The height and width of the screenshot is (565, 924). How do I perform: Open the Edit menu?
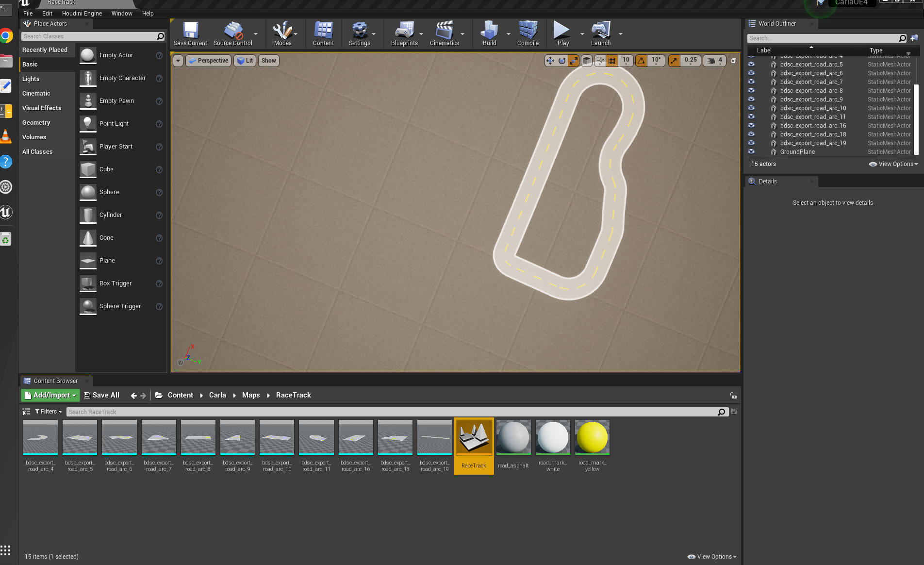point(47,14)
